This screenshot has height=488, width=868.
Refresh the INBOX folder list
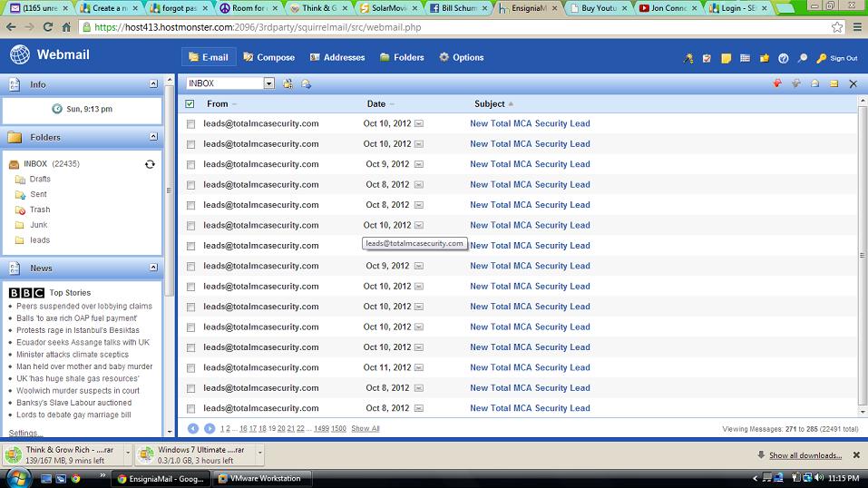[x=150, y=164]
